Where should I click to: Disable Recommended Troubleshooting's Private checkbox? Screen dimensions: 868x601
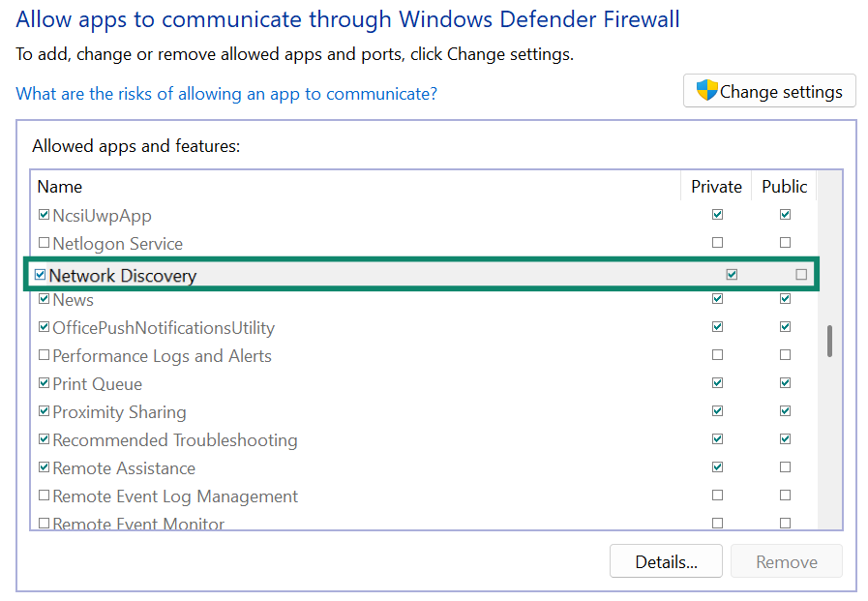click(717, 438)
